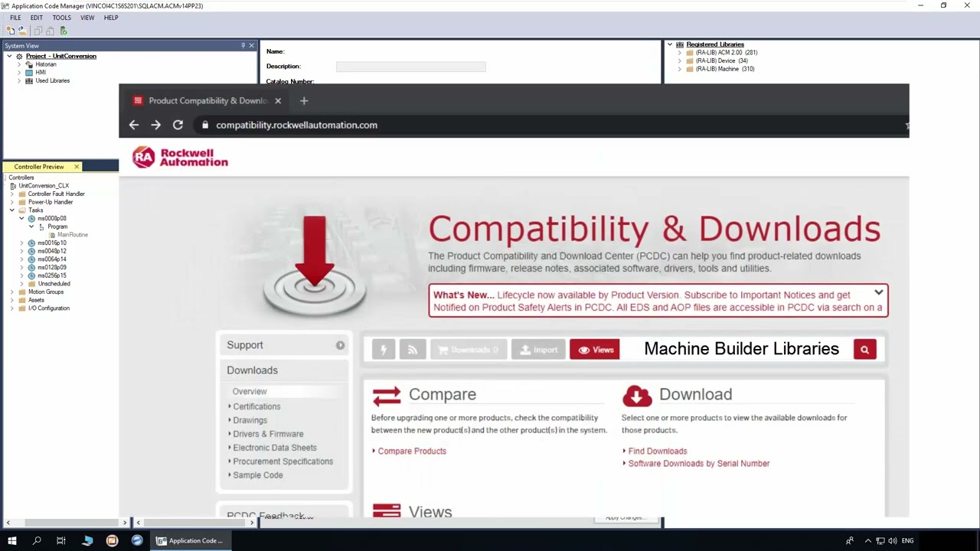Viewport: 980px width, 551px height.
Task: Click the ms0048p12 task clock icon
Action: (31, 251)
